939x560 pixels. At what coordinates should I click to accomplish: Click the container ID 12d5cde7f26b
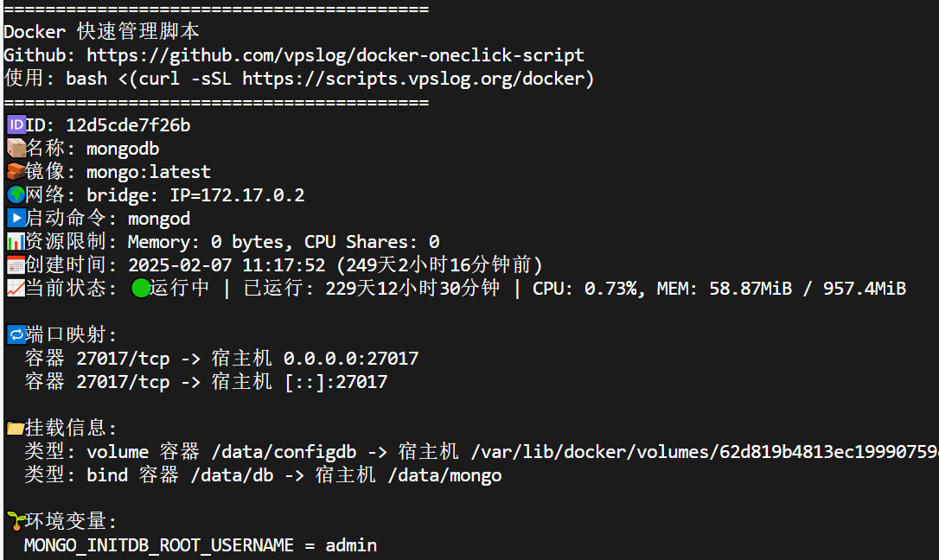tap(128, 125)
